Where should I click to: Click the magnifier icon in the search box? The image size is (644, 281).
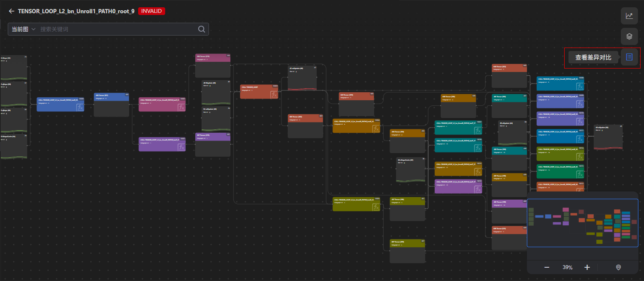coord(201,29)
